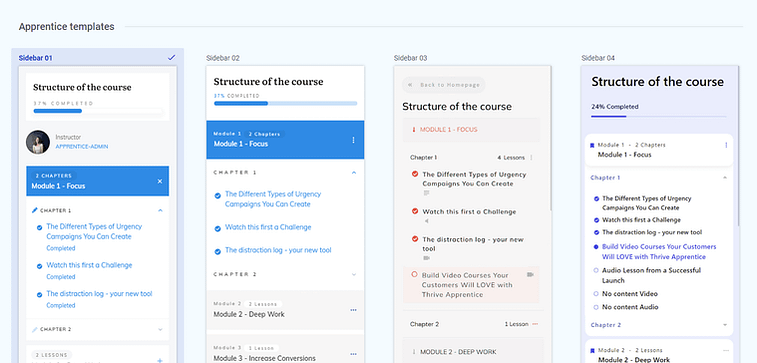Toggle empty circle for No content Video
Viewport: 757px width, 363px height.
(x=596, y=293)
